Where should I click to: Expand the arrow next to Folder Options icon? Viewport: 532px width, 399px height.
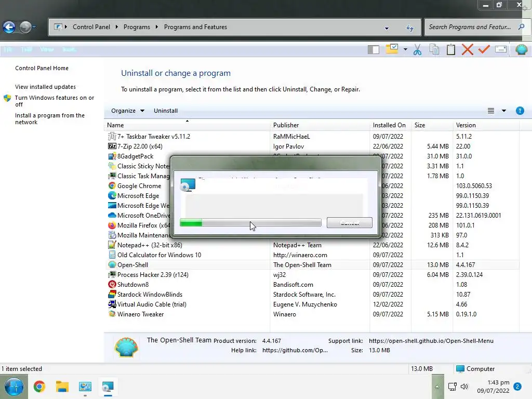pos(405,49)
